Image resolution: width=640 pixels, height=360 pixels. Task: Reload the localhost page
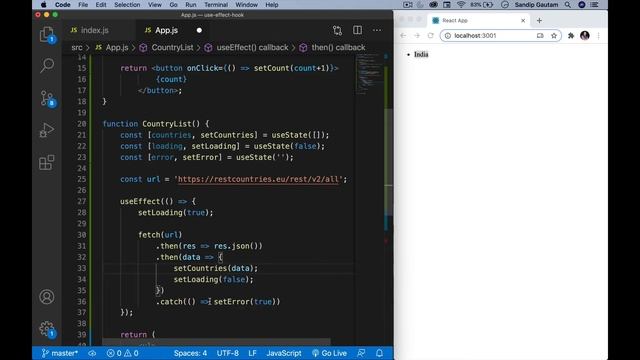pyautogui.click(x=431, y=36)
